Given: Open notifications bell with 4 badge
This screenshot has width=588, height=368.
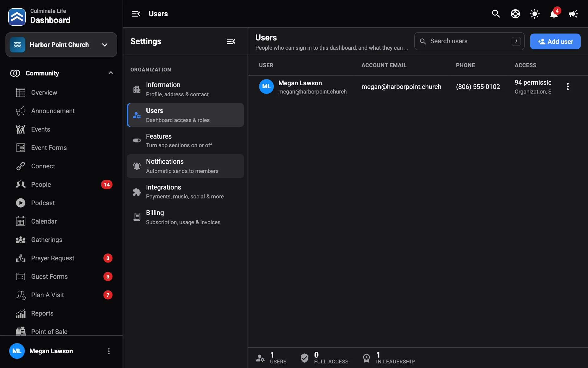Looking at the screenshot, I should pos(554,14).
